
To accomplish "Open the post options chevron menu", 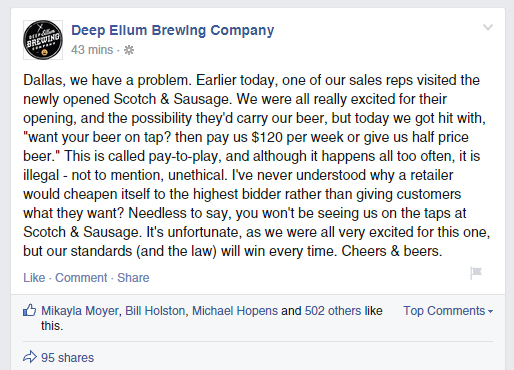I will click(488, 27).
